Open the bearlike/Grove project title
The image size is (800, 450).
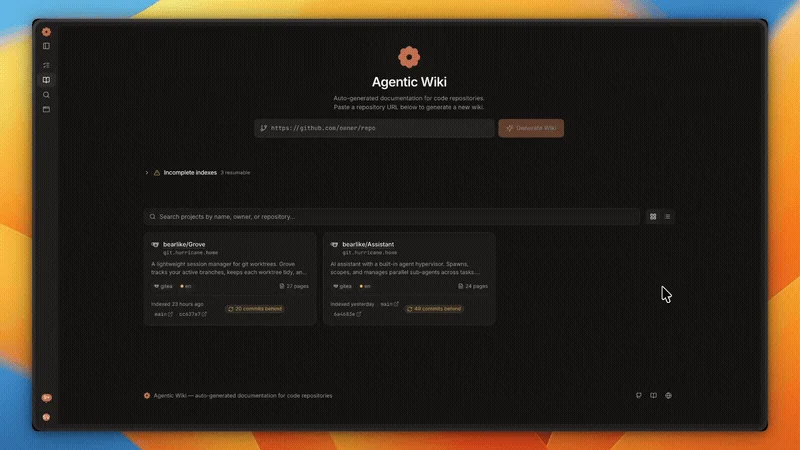pos(184,244)
